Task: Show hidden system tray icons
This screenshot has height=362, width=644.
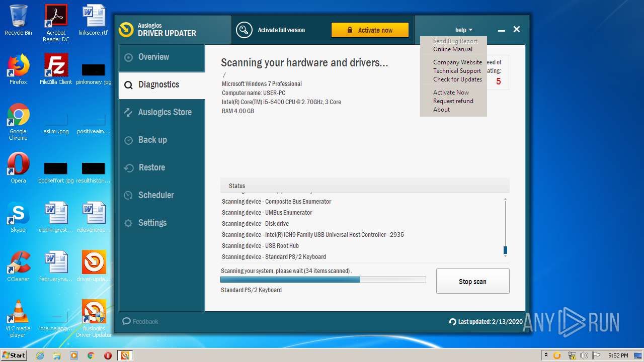Action: click(x=546, y=355)
